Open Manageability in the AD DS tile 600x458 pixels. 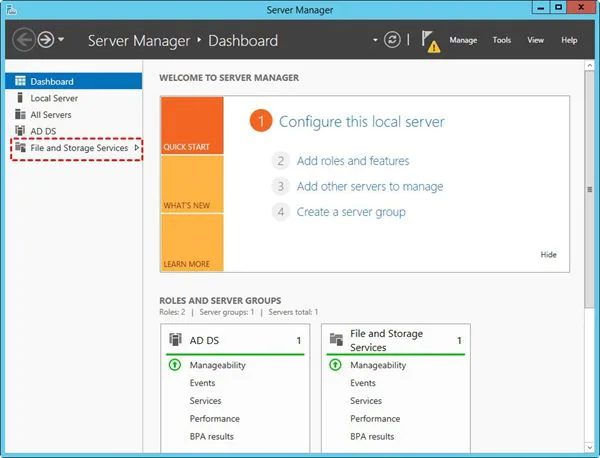217,365
